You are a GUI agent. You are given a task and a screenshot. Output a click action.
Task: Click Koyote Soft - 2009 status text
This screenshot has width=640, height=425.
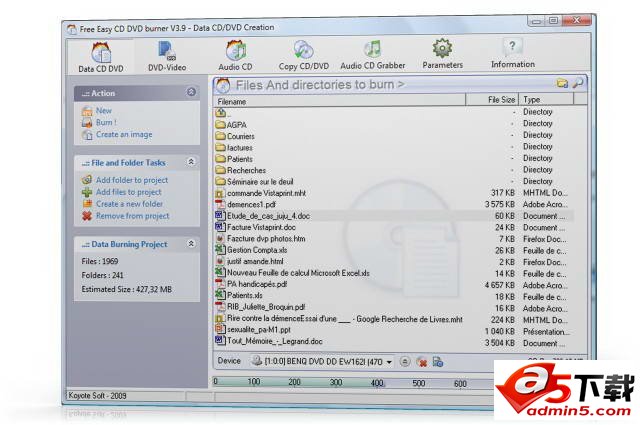point(97,395)
